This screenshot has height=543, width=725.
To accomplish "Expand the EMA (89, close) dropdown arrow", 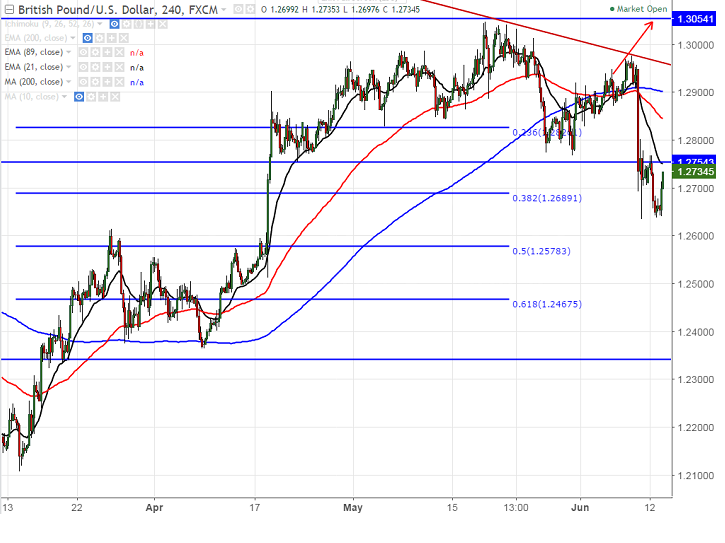I will pos(68,52).
